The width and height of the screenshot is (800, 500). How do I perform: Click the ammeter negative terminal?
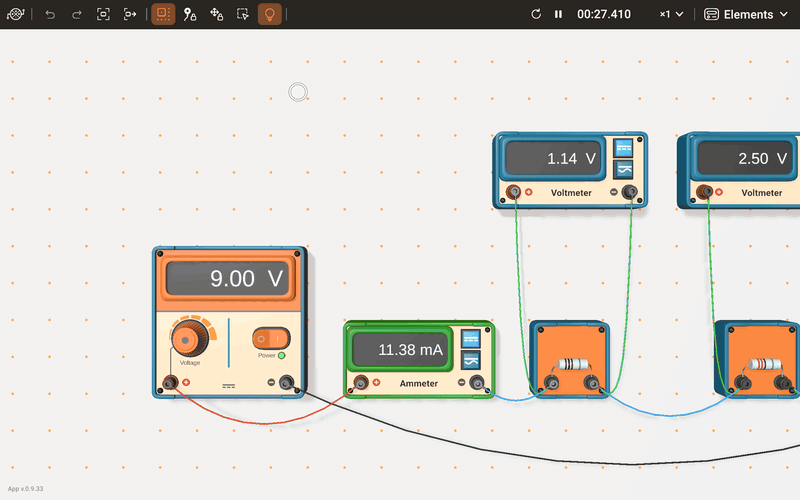tap(477, 382)
